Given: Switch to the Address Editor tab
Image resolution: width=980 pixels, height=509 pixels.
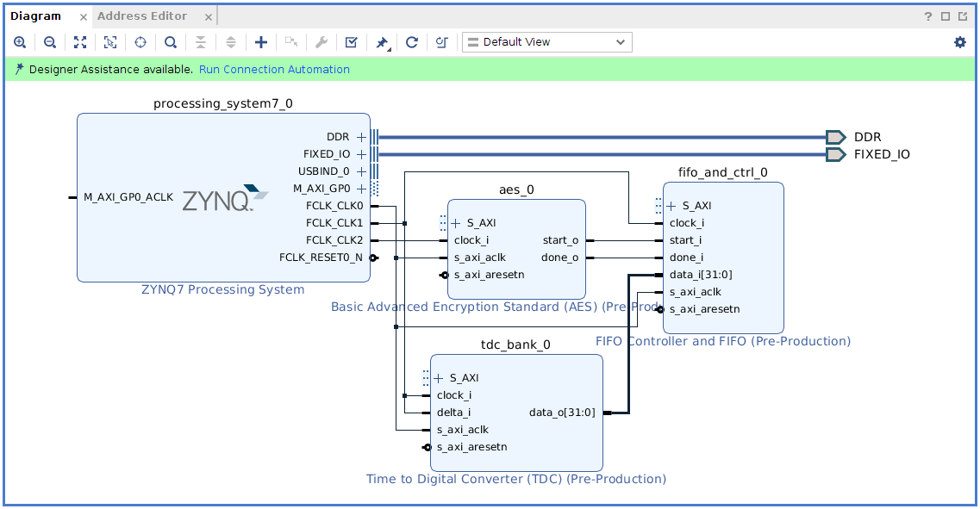Looking at the screenshot, I should click(x=142, y=16).
